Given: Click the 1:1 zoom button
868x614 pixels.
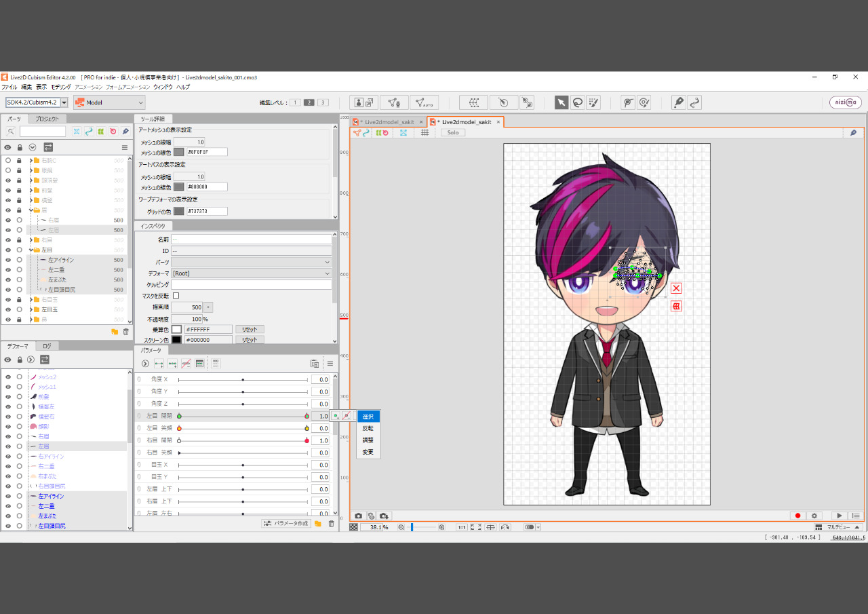Looking at the screenshot, I should coord(461,527).
